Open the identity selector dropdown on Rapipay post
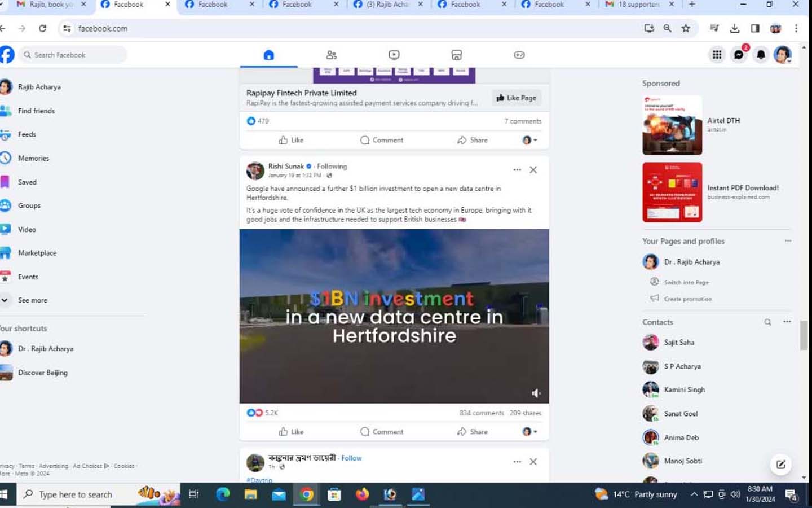Viewport: 812px width, 508px height. [529, 140]
